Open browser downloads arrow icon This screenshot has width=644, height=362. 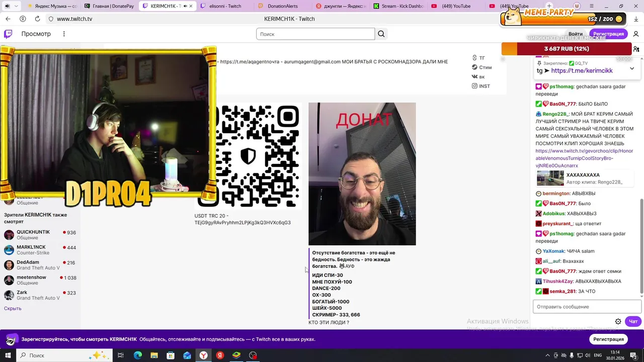636,19
